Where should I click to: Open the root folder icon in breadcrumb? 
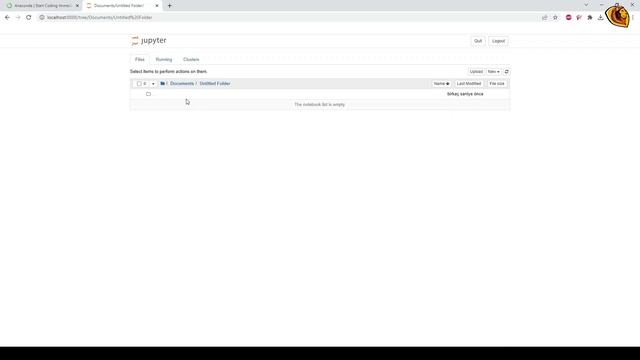coord(162,83)
